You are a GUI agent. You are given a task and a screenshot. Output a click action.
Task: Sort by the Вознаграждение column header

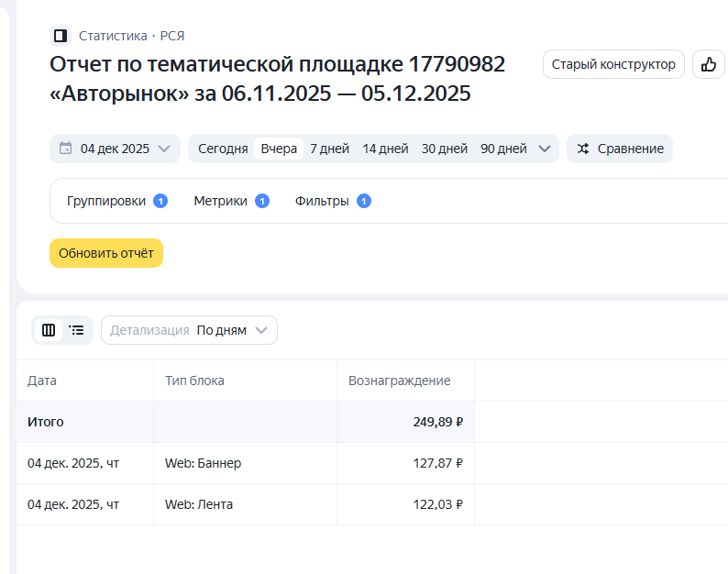[x=400, y=381]
